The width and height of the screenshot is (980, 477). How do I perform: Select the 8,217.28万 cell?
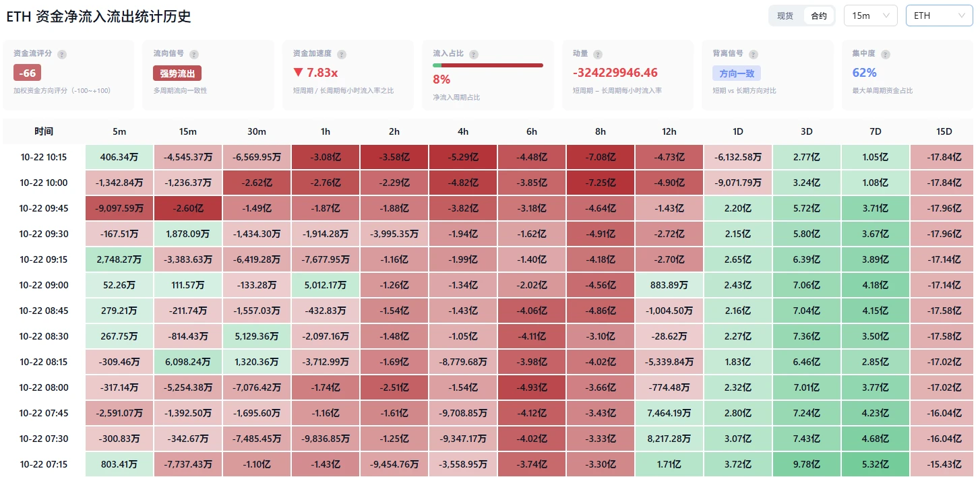pos(669,439)
